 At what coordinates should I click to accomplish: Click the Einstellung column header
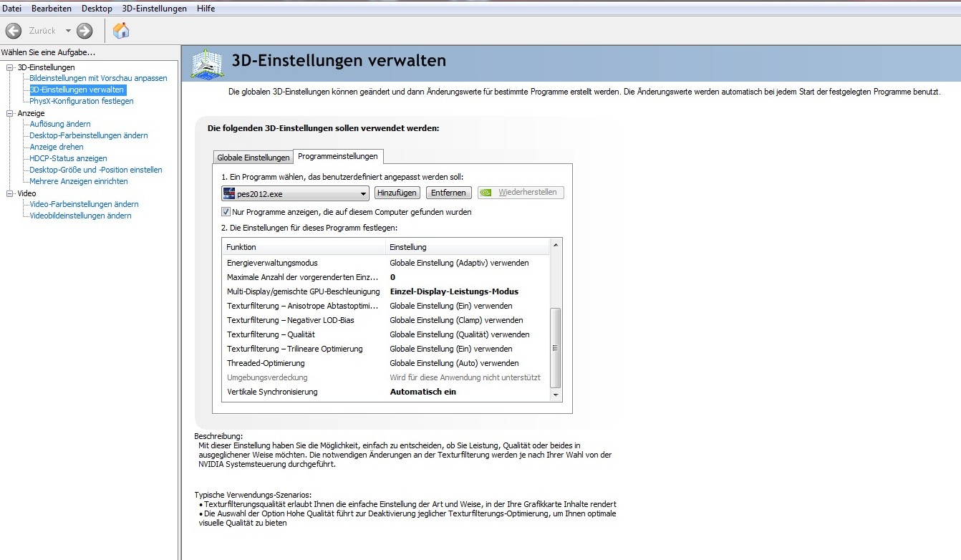point(468,247)
